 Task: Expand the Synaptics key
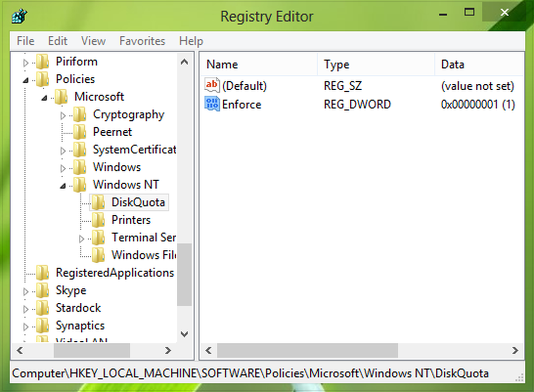(x=26, y=327)
